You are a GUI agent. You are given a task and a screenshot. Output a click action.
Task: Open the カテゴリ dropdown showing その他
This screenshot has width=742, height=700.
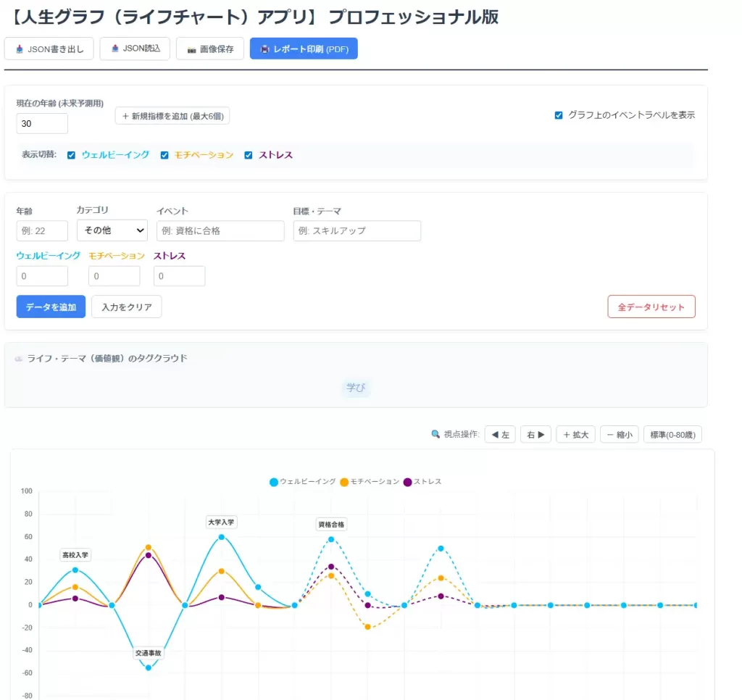click(x=112, y=230)
